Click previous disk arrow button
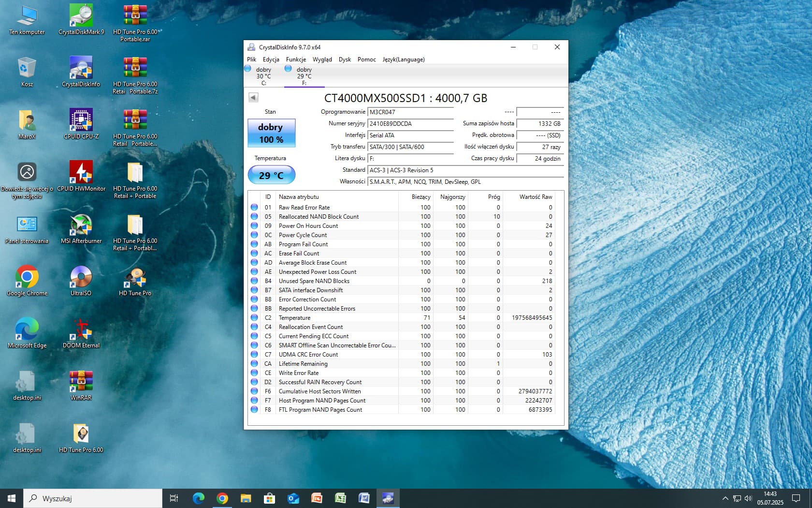Viewport: 812px width, 508px height. pos(253,97)
